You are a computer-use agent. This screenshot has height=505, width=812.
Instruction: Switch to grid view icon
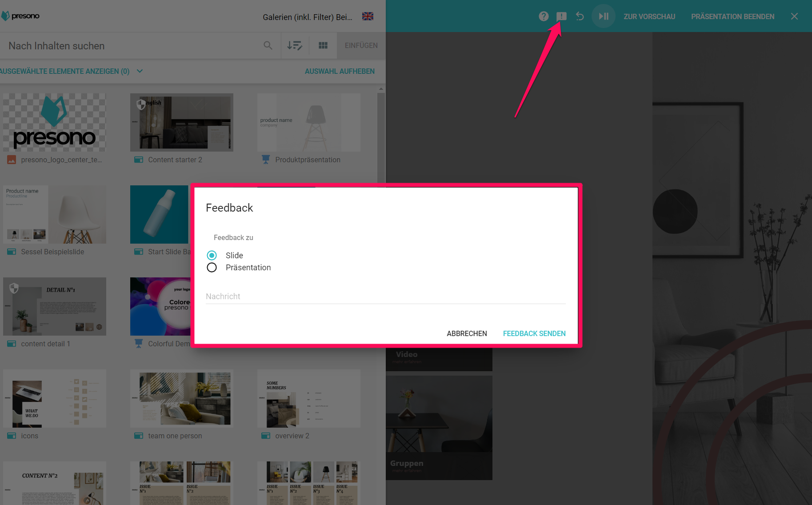click(x=323, y=45)
